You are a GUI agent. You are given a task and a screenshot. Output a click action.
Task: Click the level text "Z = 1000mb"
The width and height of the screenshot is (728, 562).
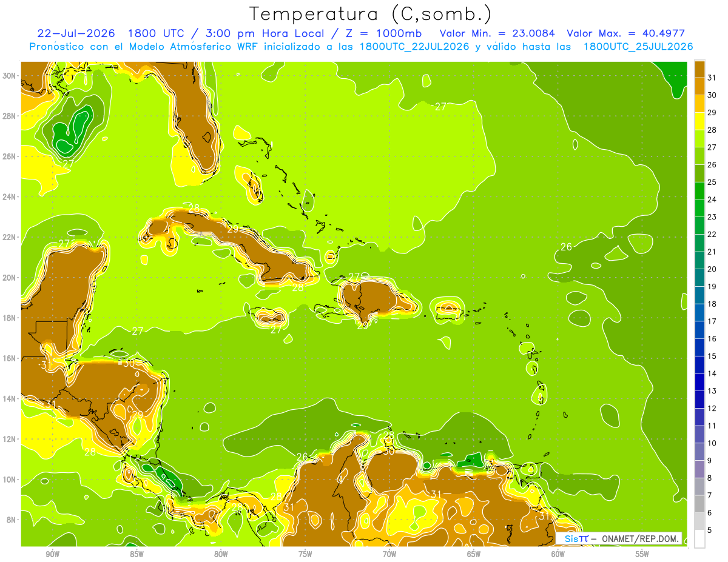click(x=386, y=33)
